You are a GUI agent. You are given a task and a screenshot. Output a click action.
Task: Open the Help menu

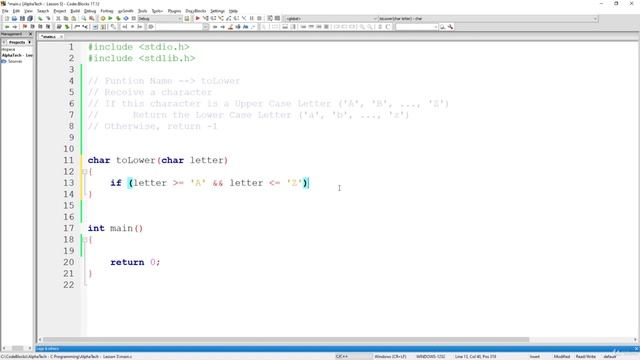tap(233, 11)
